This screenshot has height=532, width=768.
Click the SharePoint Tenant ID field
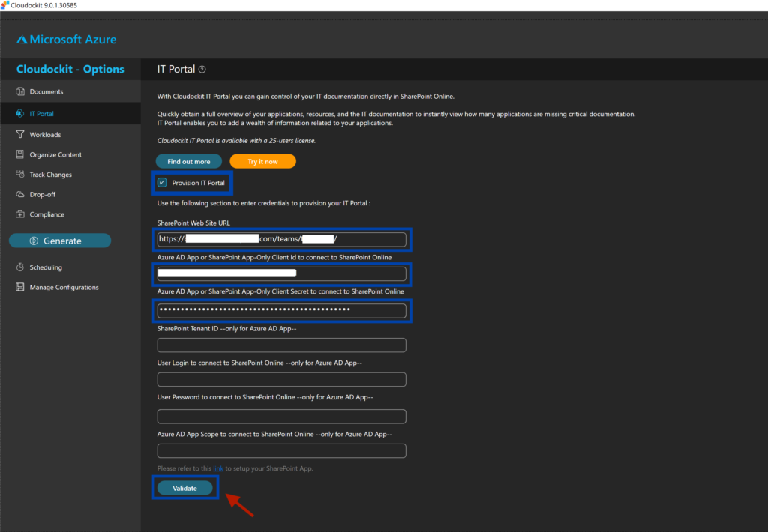tap(282, 345)
